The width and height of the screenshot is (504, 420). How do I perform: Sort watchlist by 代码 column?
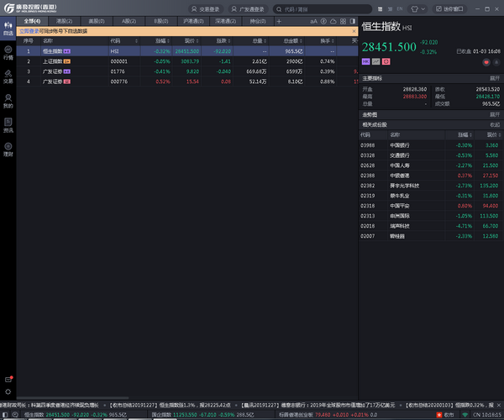(x=124, y=41)
